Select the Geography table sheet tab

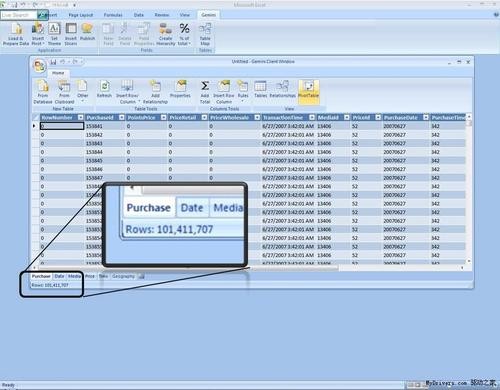(123, 276)
